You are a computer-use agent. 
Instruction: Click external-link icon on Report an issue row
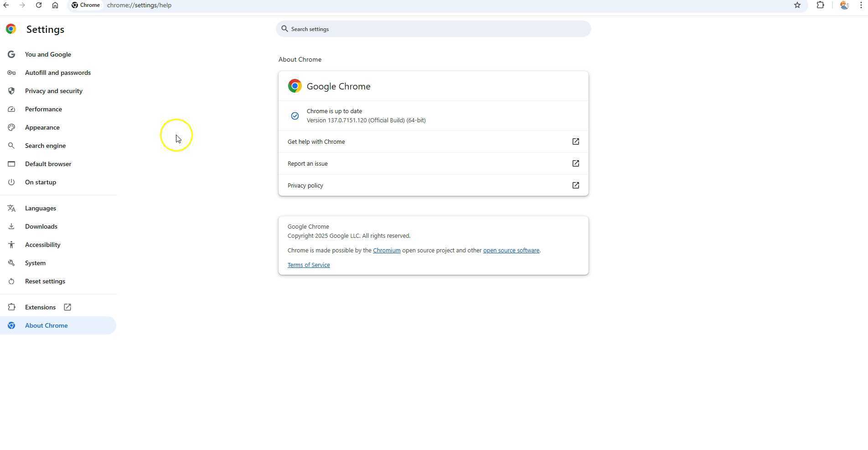pos(576,163)
